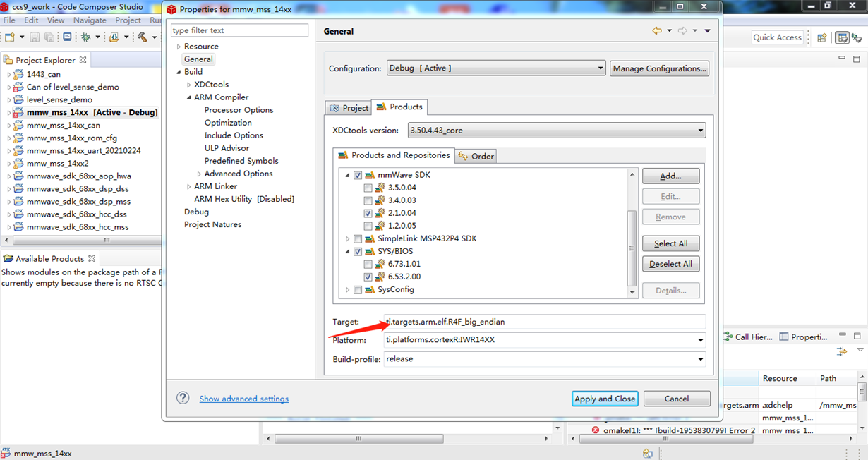868x460 pixels.
Task: Collapse the Build tree node
Action: [179, 72]
